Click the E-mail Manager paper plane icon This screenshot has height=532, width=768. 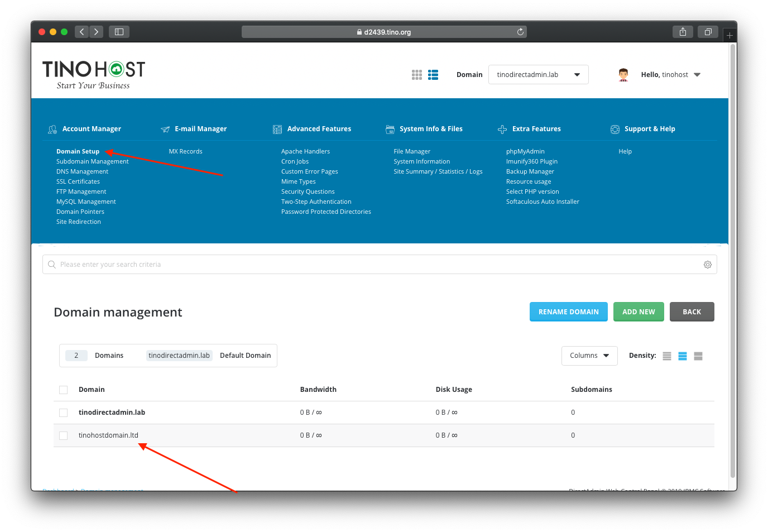(x=165, y=129)
